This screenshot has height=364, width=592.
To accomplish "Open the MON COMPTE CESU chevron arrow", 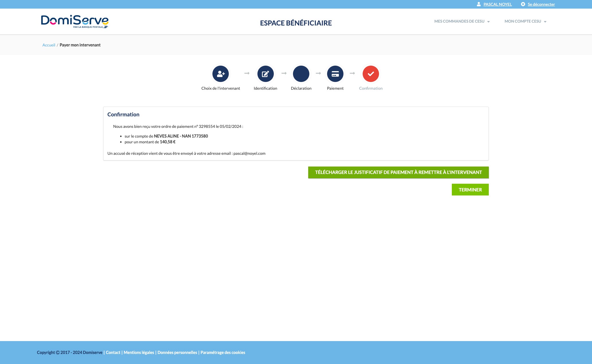I will click(545, 21).
